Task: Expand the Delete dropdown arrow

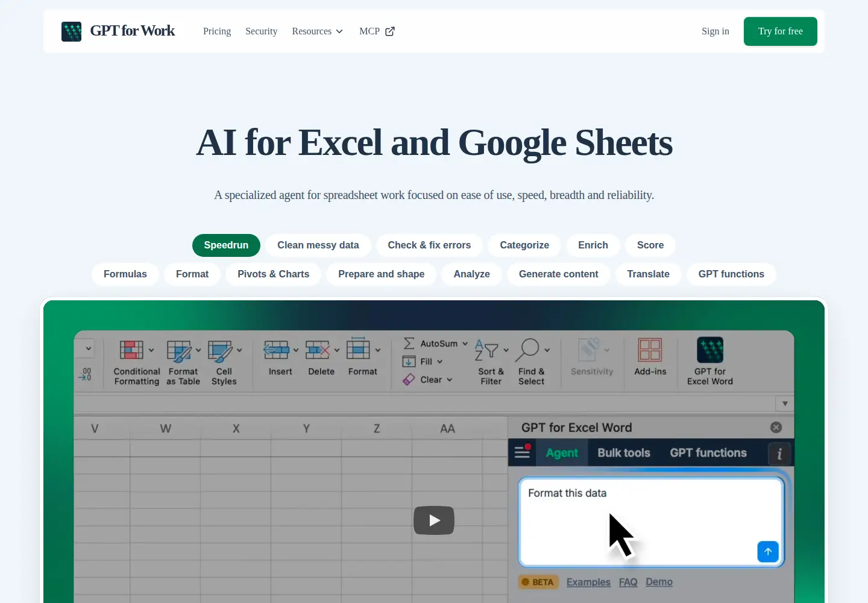Action: tap(337, 350)
